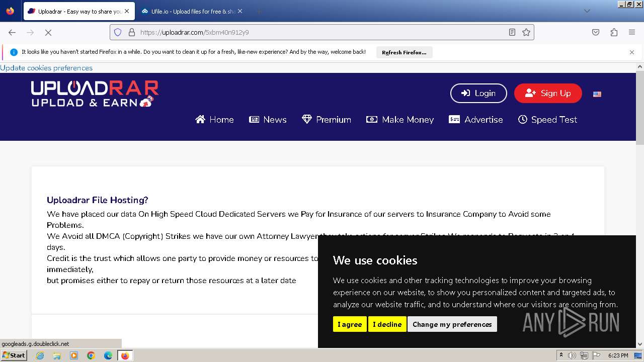Close the Ufile.io tab
Screen dimensions: 644x362
coord(239,11)
